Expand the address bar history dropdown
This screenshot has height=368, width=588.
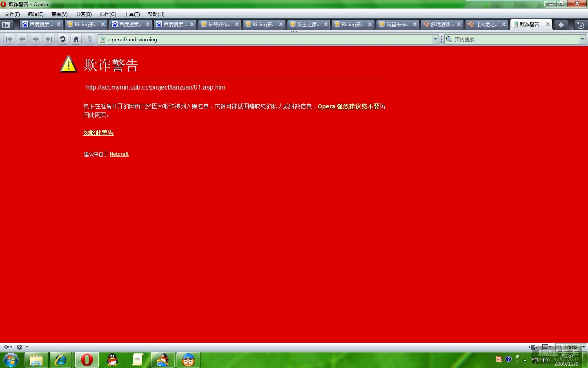[435, 39]
